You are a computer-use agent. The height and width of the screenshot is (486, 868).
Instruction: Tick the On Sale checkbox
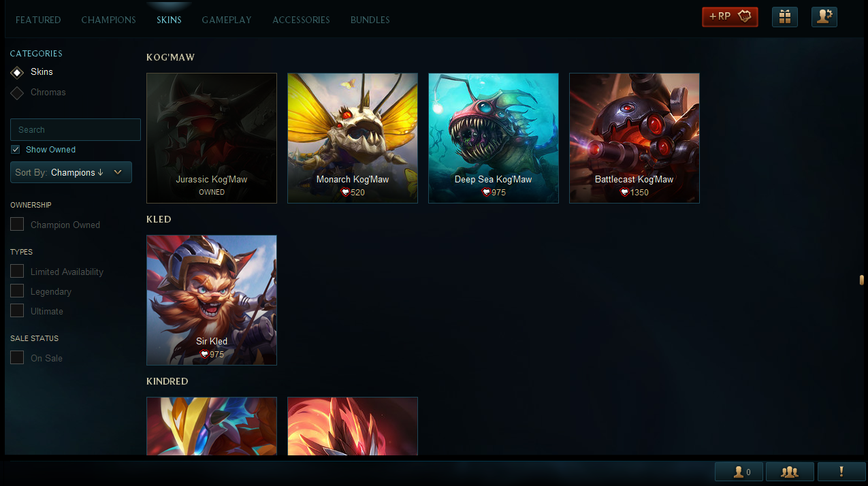(17, 358)
